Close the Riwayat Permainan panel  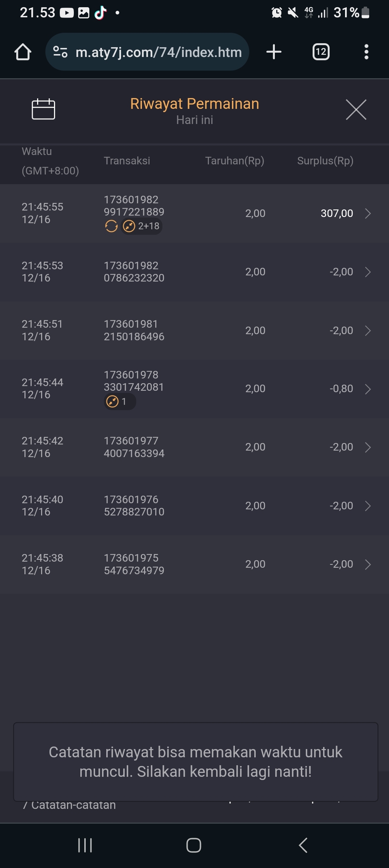point(356,110)
